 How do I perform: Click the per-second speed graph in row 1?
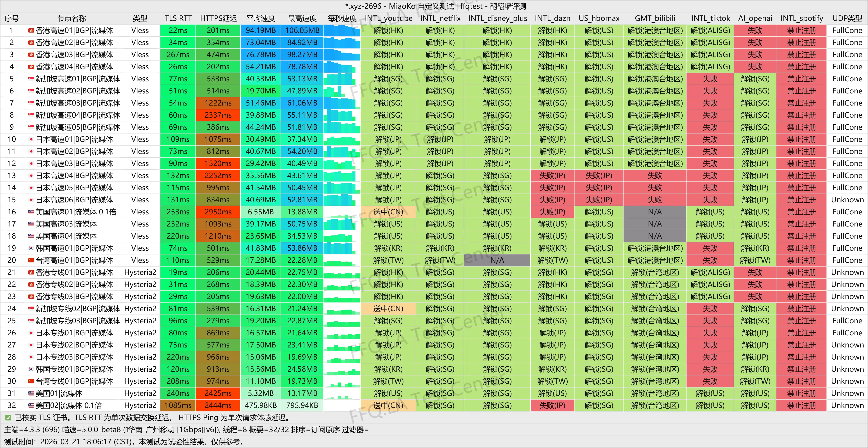(342, 31)
